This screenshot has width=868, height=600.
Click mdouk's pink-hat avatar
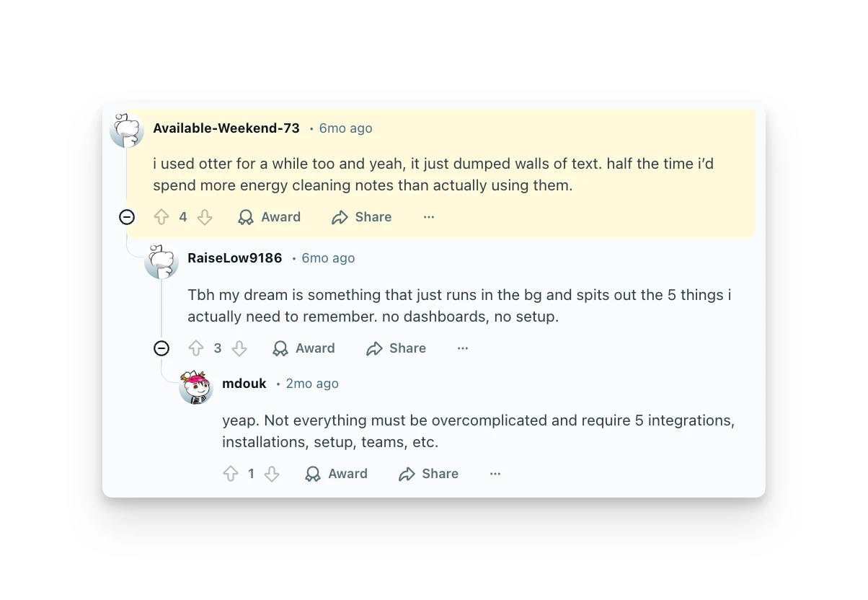[x=195, y=387]
